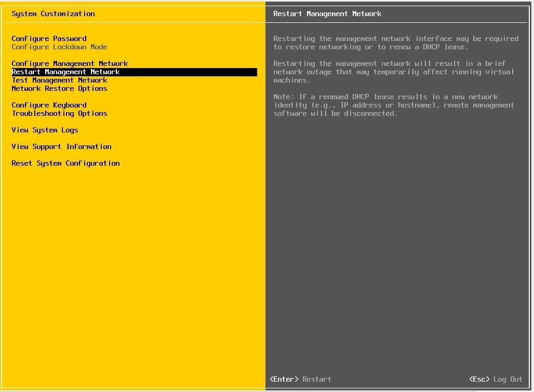Viewport: 534px width, 392px height.
Task: Select Configure Keyboard
Action: (x=49, y=105)
